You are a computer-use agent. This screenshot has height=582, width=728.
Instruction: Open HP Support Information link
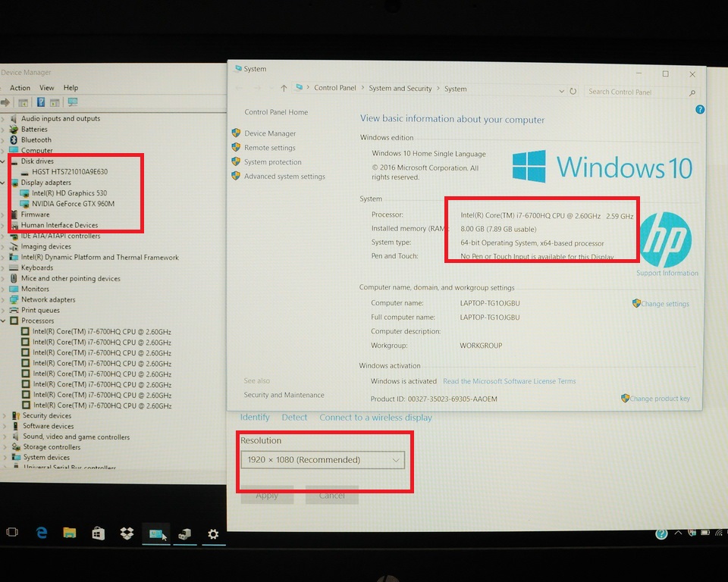pos(667,273)
